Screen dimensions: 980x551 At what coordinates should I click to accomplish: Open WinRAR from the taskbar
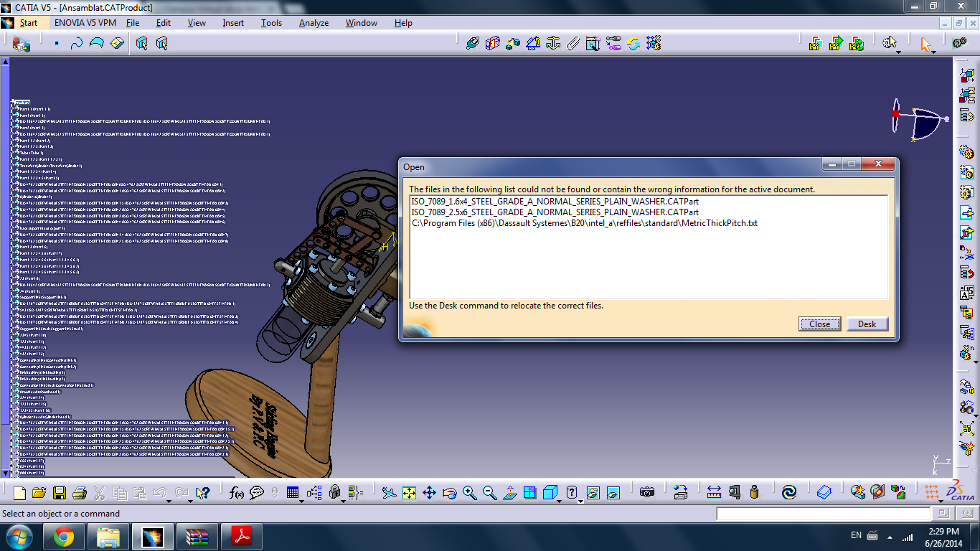[197, 537]
